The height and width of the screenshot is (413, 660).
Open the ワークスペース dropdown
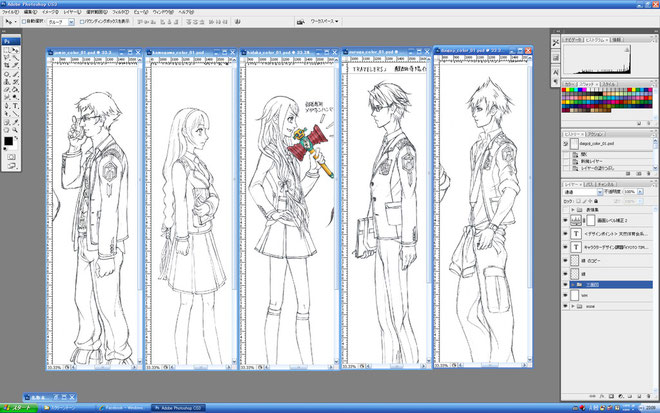pyautogui.click(x=324, y=21)
